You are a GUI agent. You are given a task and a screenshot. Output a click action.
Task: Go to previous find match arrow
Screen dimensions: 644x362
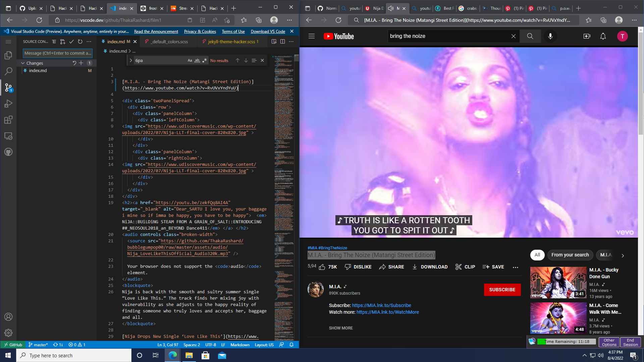237,60
